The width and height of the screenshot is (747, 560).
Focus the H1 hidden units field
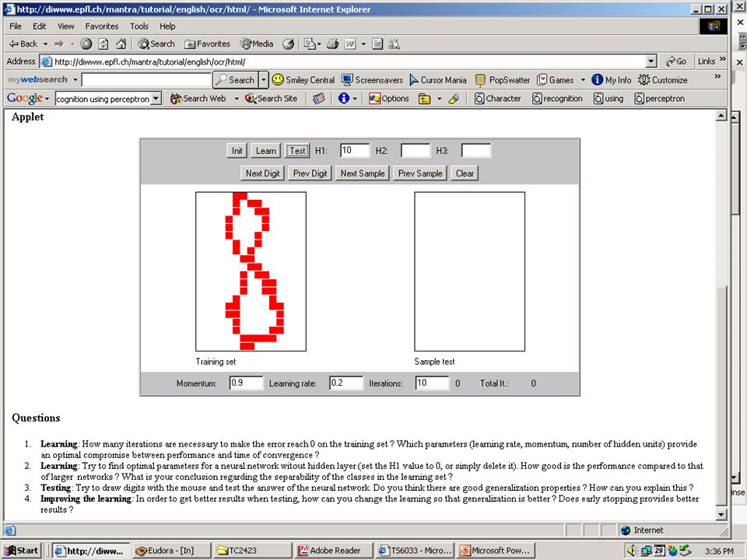point(355,150)
